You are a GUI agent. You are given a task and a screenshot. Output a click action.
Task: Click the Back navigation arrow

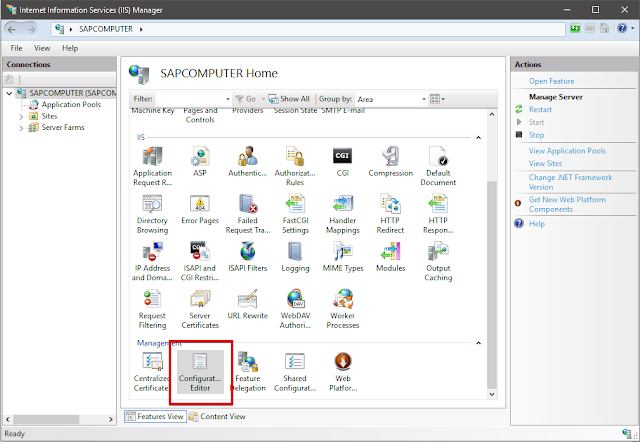11,29
